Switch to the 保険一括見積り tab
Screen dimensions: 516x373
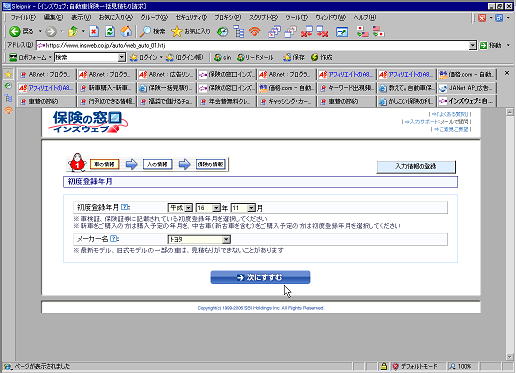166,88
